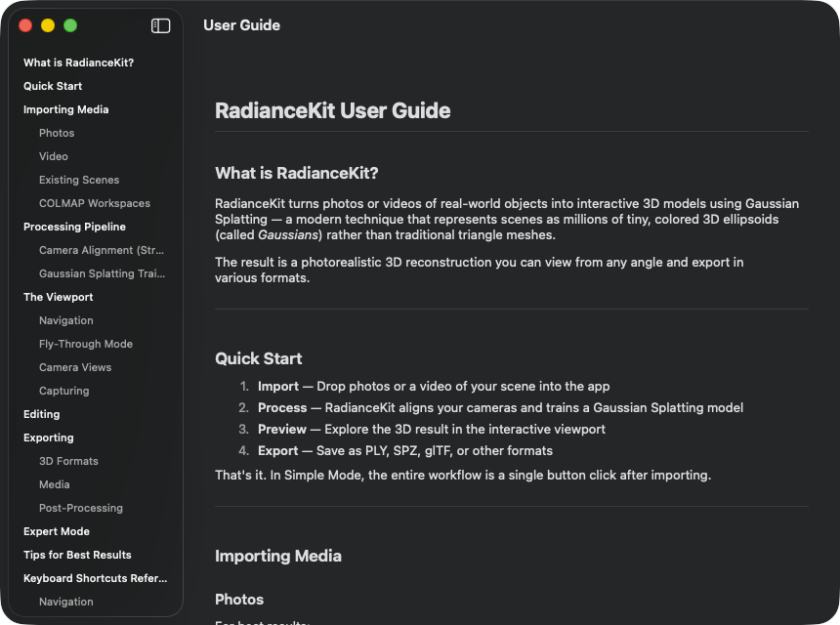The image size is (840, 625).
Task: Select Importing Media in sidebar
Action: pos(65,109)
